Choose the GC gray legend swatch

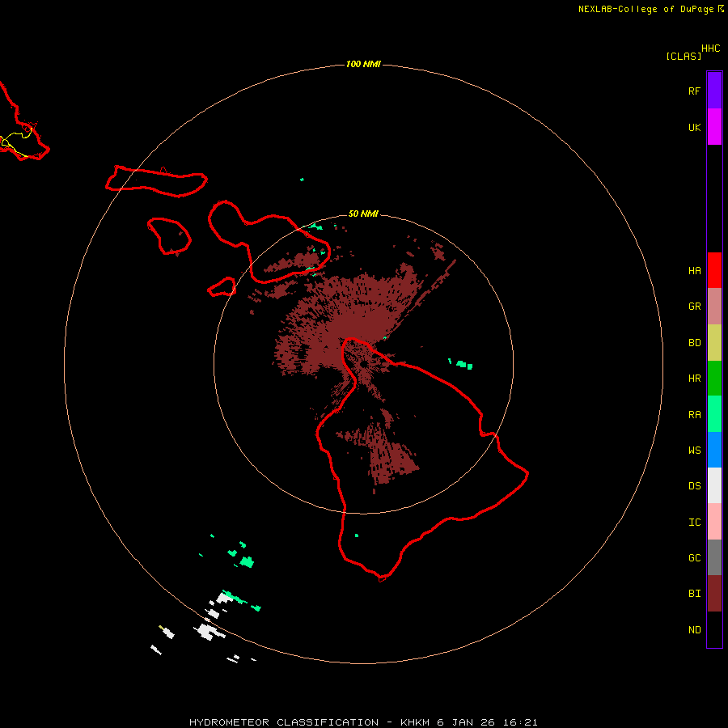click(714, 557)
